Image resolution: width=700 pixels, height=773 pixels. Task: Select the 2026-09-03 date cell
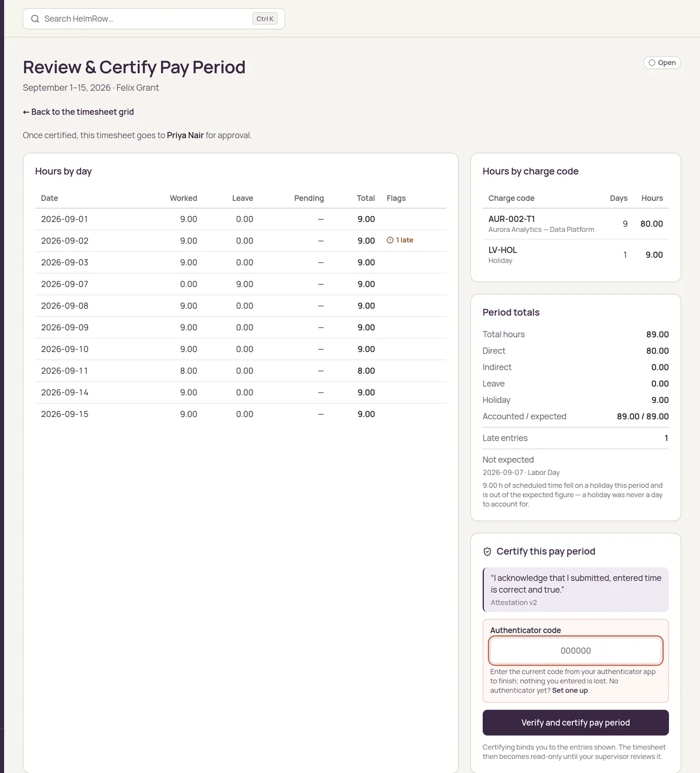coord(64,262)
